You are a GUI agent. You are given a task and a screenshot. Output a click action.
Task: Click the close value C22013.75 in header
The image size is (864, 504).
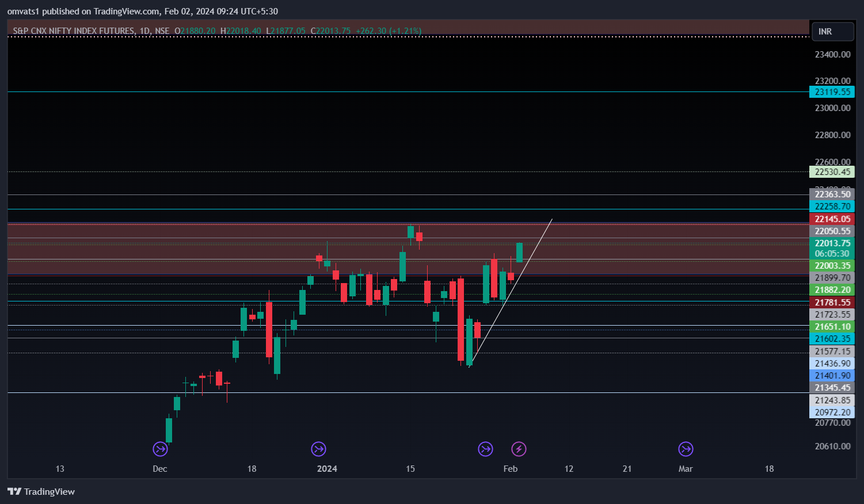tap(330, 31)
